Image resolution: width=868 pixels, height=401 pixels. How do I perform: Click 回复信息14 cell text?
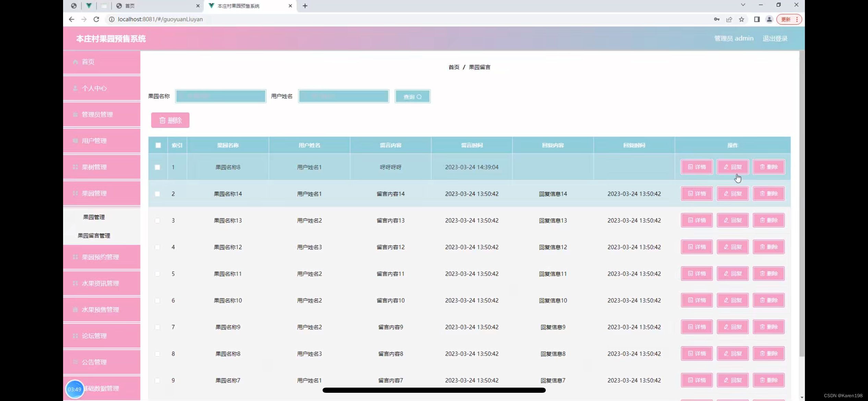(553, 194)
